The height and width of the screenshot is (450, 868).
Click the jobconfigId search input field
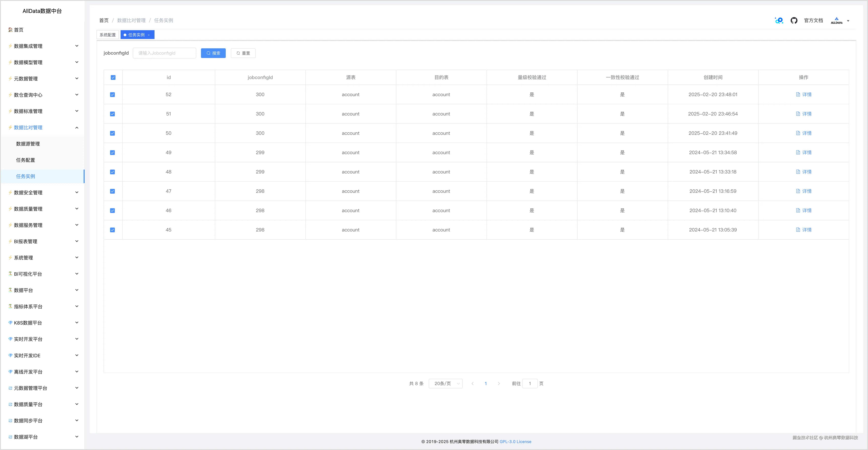pyautogui.click(x=165, y=53)
